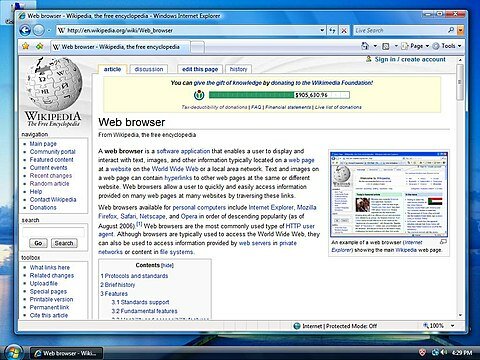Follow the software application link
Screen dimensions: 480x360
[x=183, y=151]
